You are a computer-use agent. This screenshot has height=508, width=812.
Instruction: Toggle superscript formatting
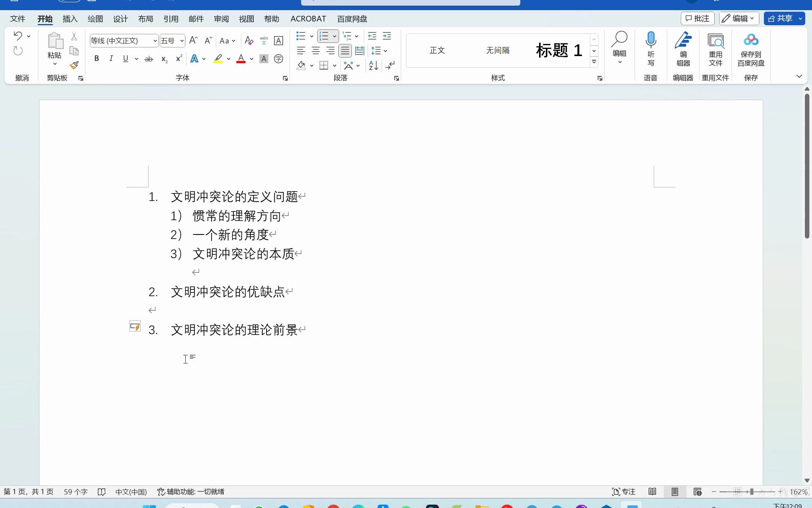coord(179,59)
